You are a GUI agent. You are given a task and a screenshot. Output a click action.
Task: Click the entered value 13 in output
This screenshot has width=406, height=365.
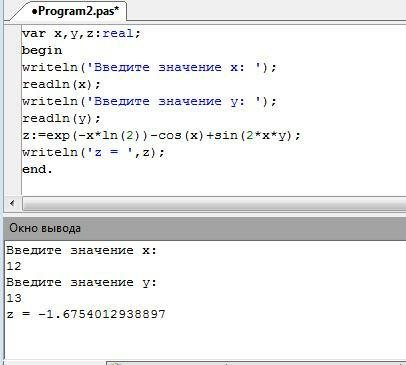tap(14, 298)
